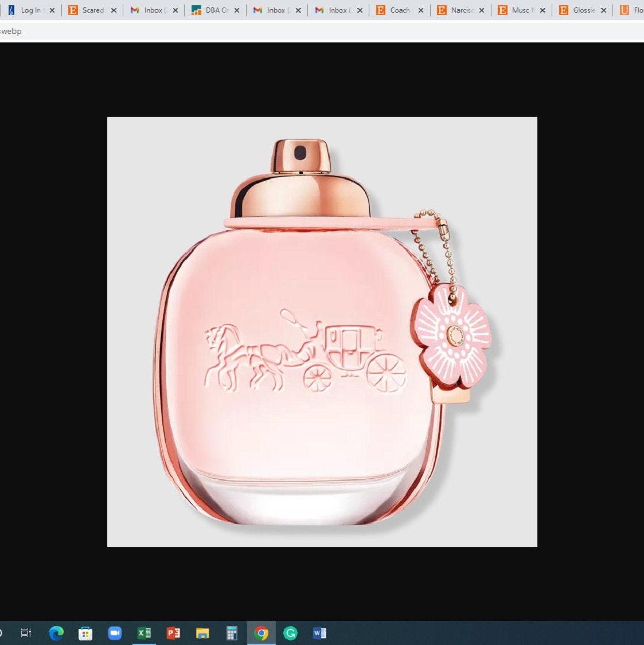Screen dimensions: 644x645
Task: Open Calculator from the taskbar
Action: [232, 633]
